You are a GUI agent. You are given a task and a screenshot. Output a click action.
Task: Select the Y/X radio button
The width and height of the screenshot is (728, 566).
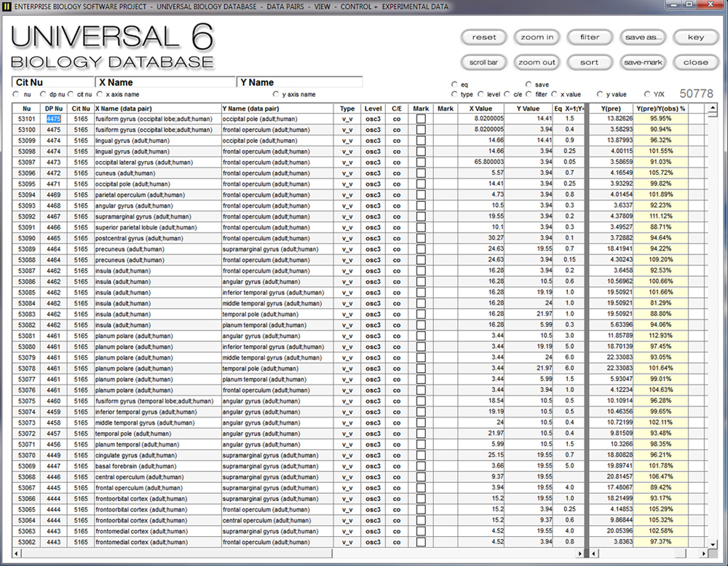[x=647, y=95]
